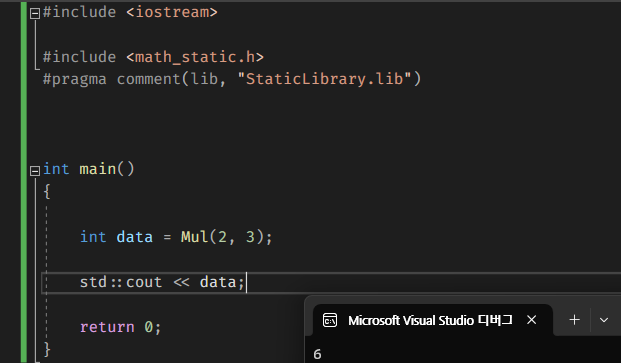
Task: Click the #pragma keyword
Action: point(74,80)
